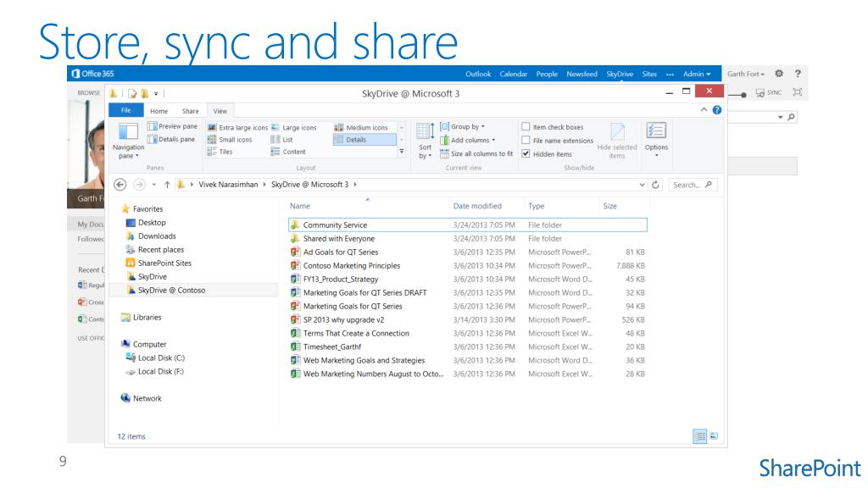
Task: Go back in Explorer navigation
Action: pyautogui.click(x=120, y=185)
